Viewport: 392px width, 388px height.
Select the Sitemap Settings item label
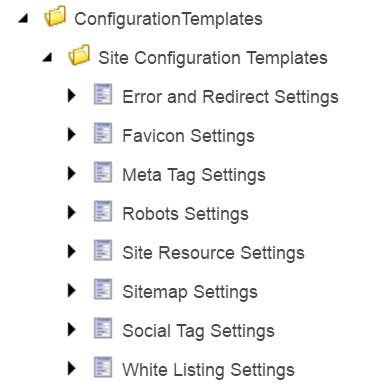tap(190, 292)
